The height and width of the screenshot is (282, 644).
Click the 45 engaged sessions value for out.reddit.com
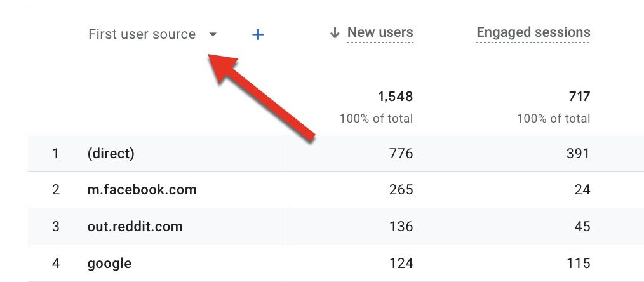click(582, 226)
